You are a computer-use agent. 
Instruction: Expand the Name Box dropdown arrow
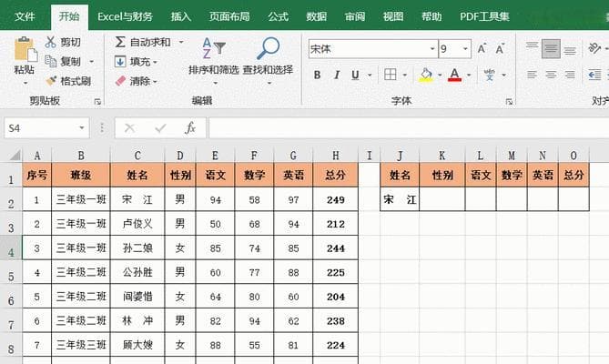click(82, 128)
